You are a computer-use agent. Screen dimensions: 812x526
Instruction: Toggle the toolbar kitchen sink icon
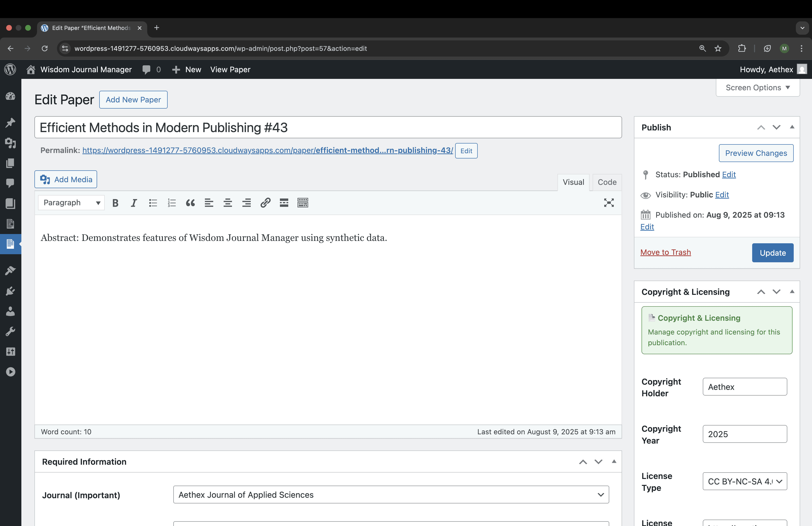(x=303, y=203)
